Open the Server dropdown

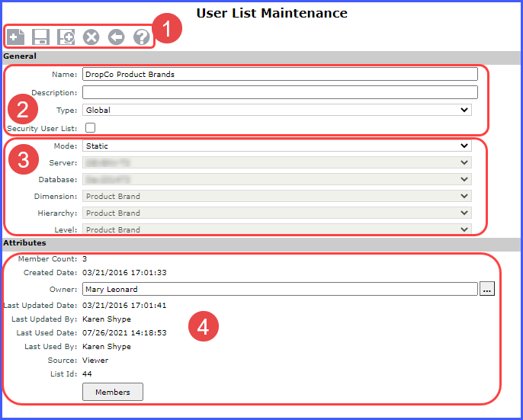pos(277,162)
